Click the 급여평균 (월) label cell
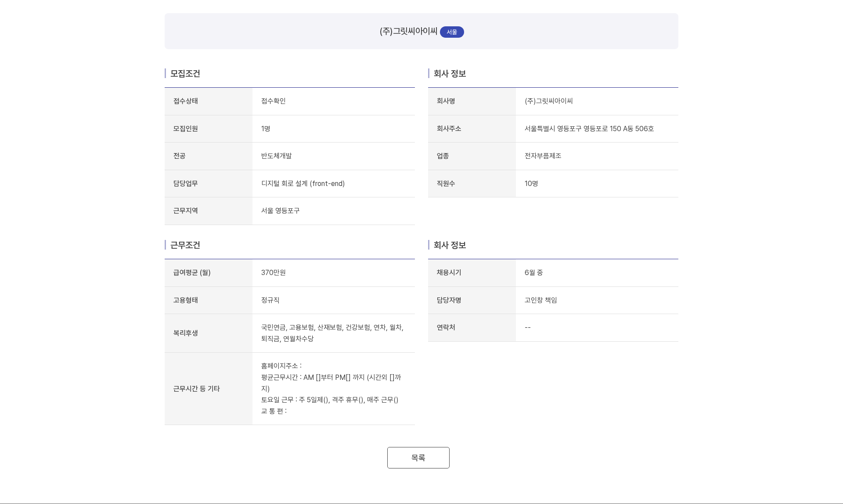The image size is (843, 504). [209, 273]
